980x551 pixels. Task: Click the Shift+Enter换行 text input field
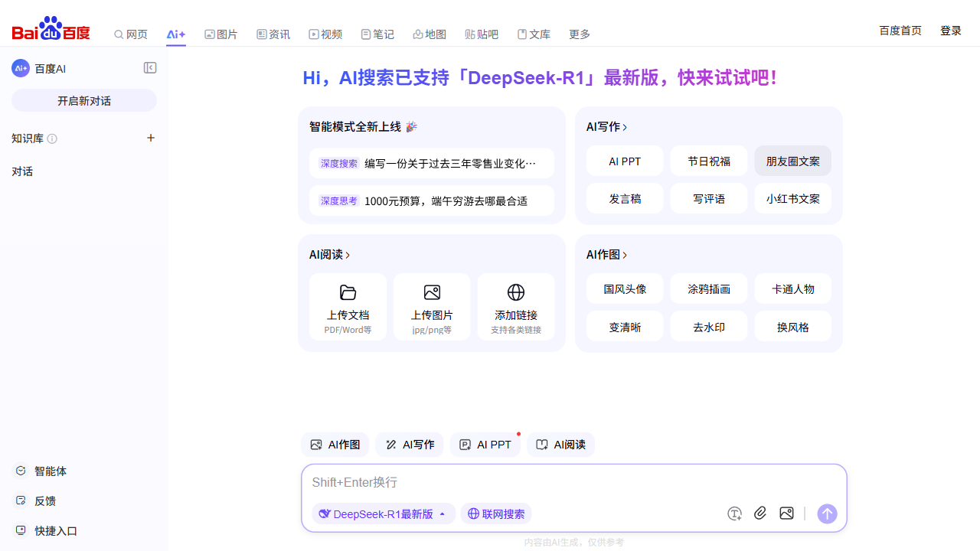574,482
